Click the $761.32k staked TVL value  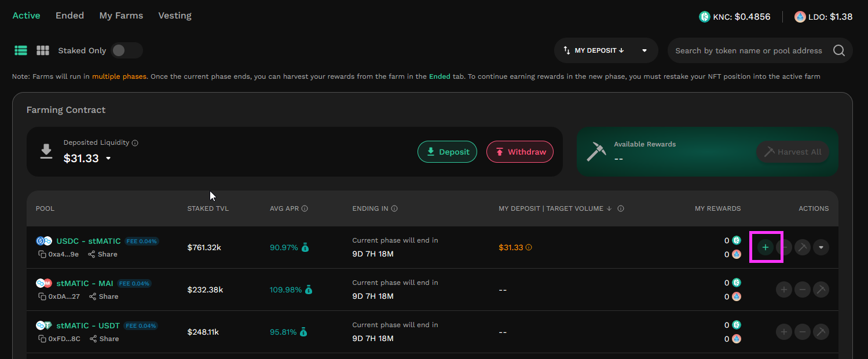tap(204, 247)
